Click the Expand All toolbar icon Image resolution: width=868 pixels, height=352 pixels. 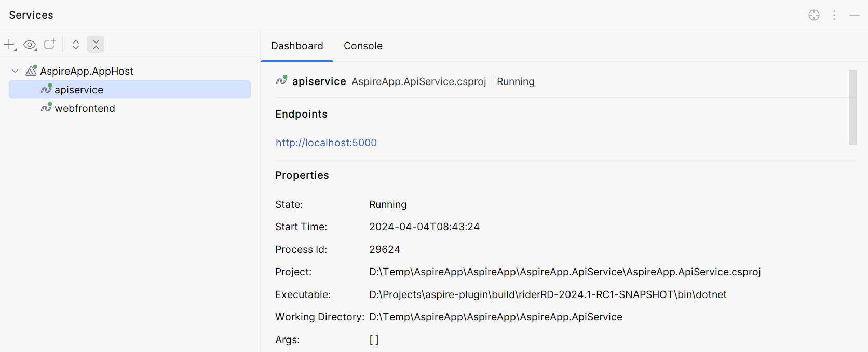(x=76, y=45)
